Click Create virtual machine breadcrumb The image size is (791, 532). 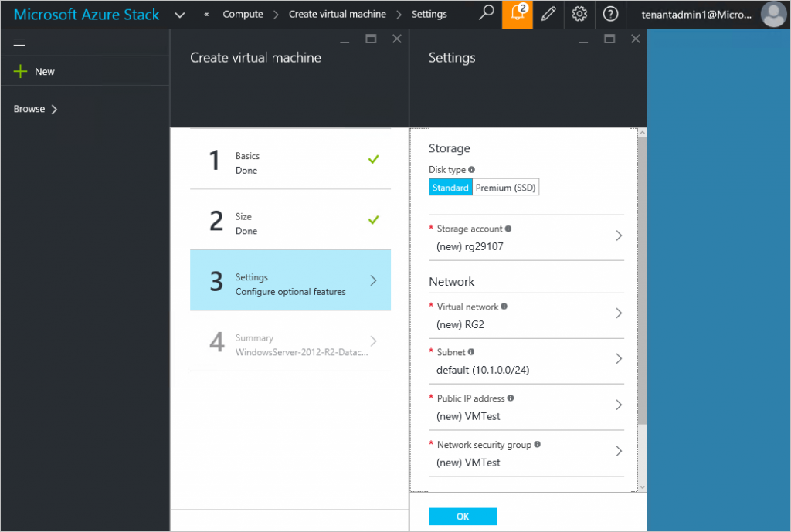coord(337,14)
